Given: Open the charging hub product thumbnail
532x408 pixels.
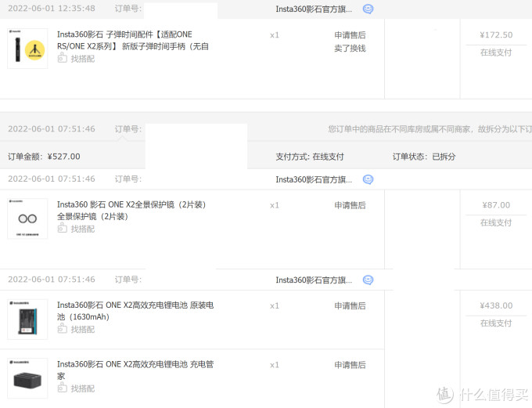Looking at the screenshot, I should tap(27, 378).
